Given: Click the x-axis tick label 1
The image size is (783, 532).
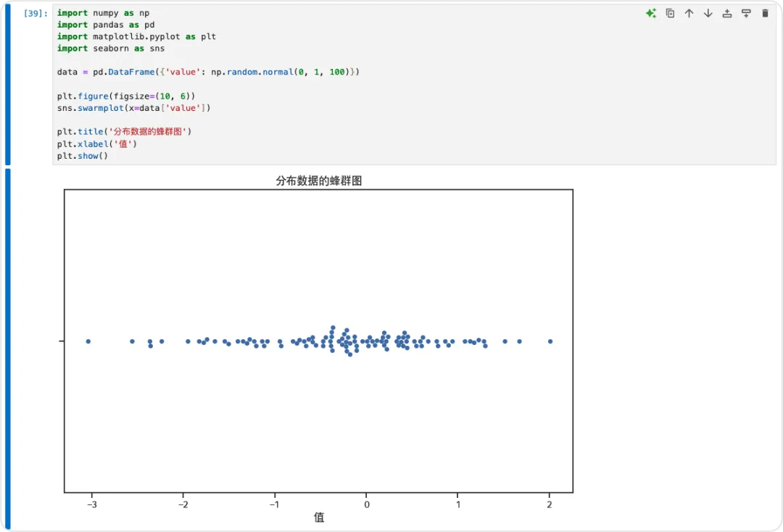Looking at the screenshot, I should (x=458, y=504).
